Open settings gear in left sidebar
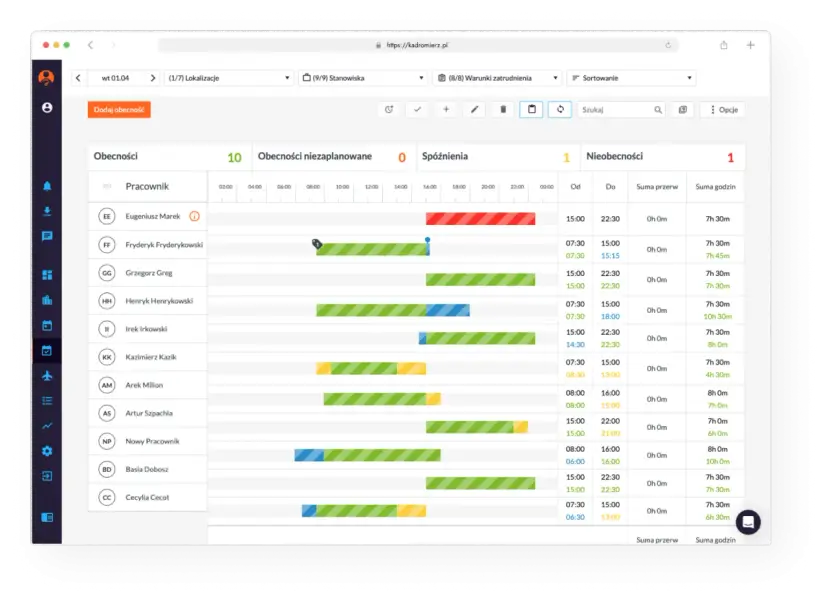 click(46, 451)
